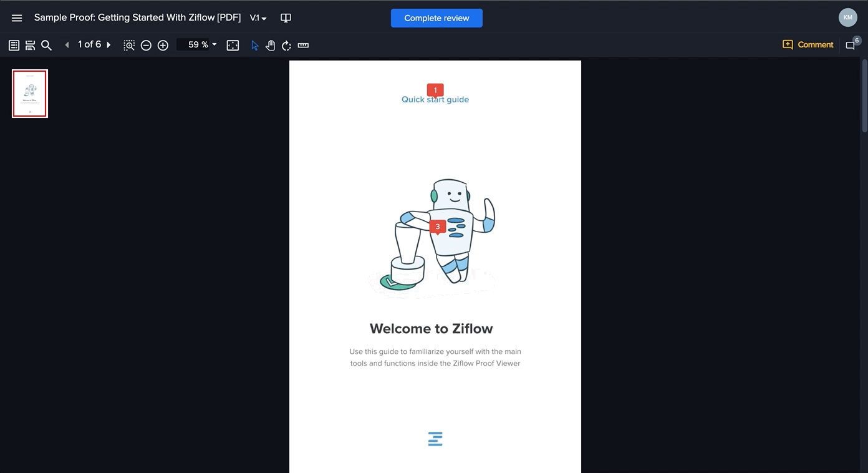Select the page 1 thumbnail

30,94
